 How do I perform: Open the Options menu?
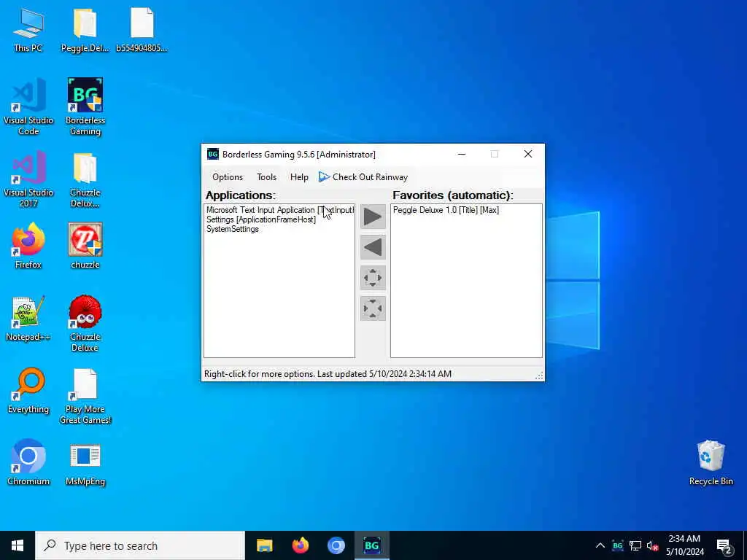(x=228, y=177)
